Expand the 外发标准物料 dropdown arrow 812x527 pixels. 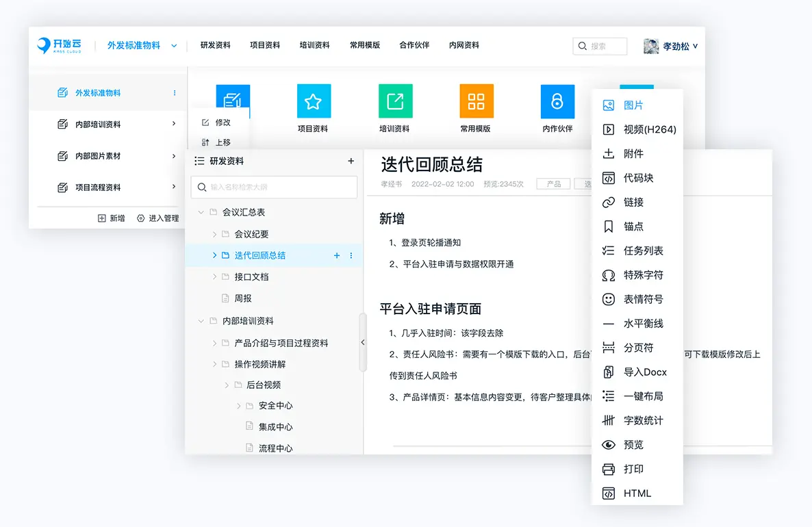[x=174, y=46]
